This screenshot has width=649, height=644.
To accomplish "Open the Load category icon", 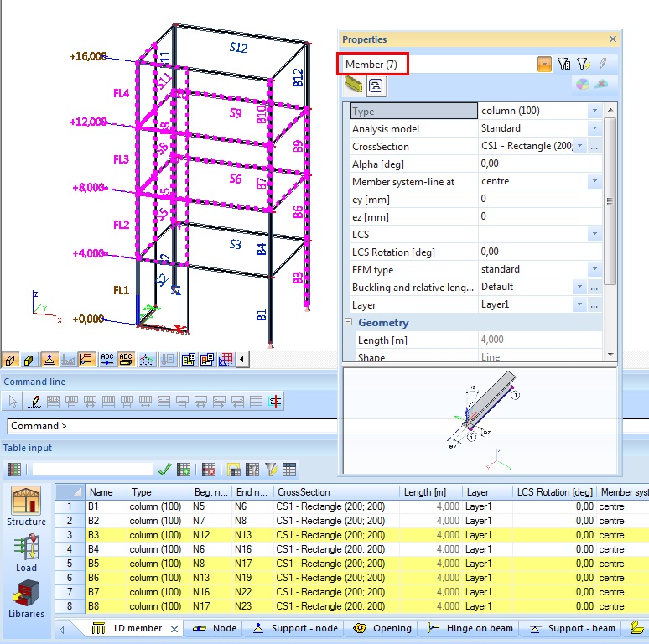I will (x=26, y=552).
